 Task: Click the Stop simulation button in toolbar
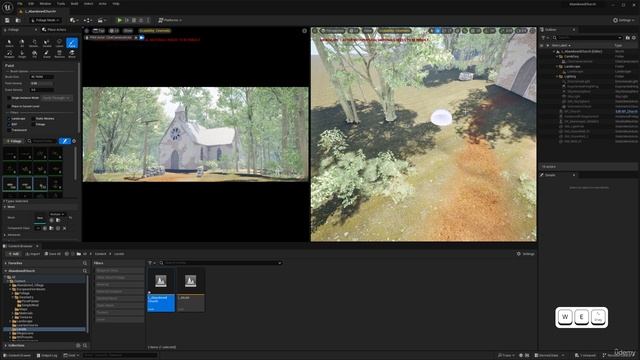[134, 20]
